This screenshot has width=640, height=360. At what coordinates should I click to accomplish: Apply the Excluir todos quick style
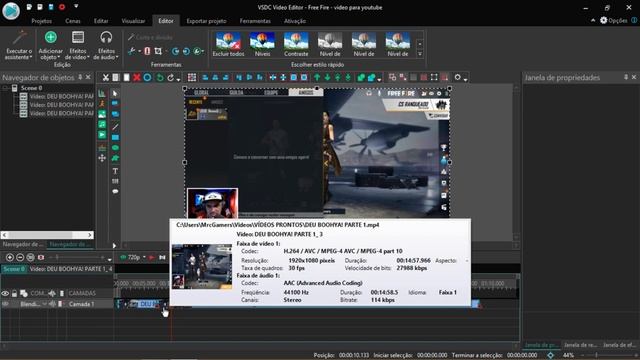228,44
